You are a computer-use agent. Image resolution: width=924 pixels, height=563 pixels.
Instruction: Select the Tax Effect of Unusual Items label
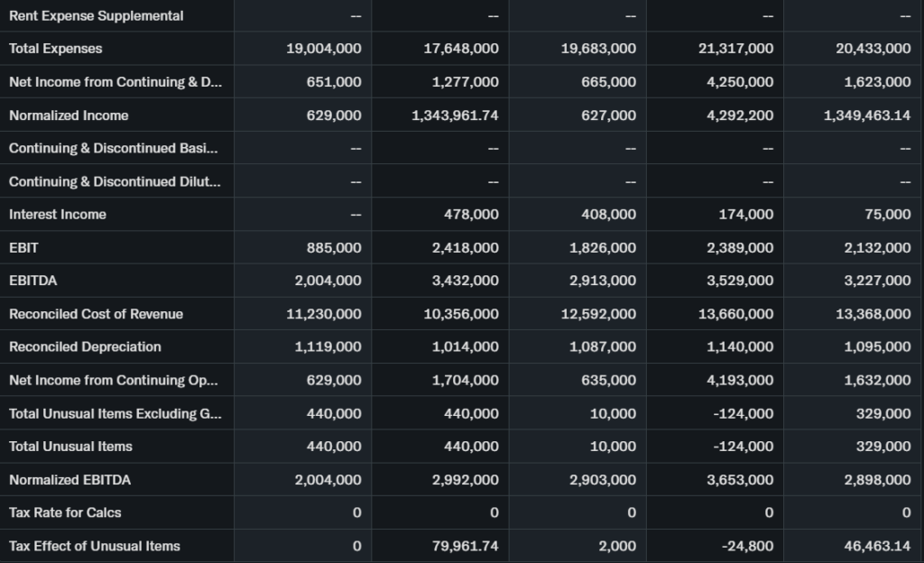(94, 546)
